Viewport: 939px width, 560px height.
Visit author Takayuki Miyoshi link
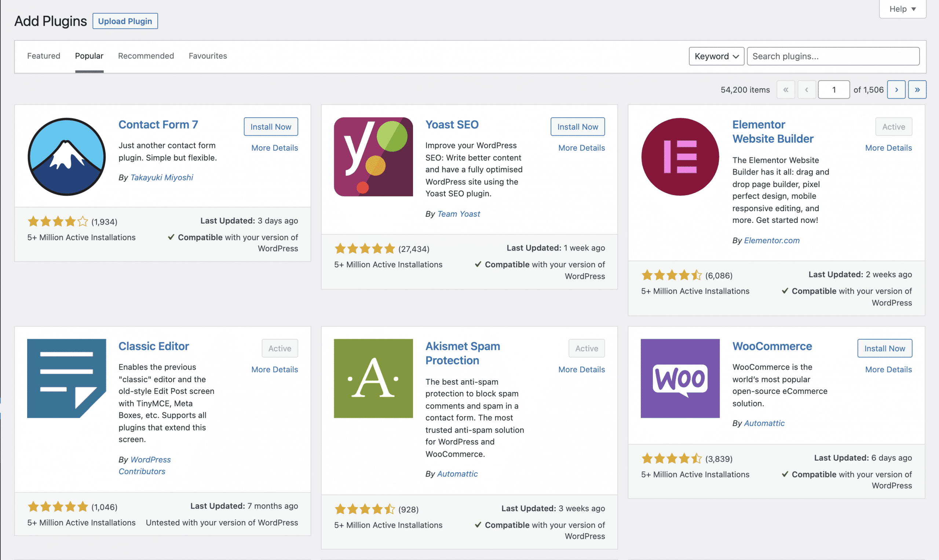coord(161,177)
